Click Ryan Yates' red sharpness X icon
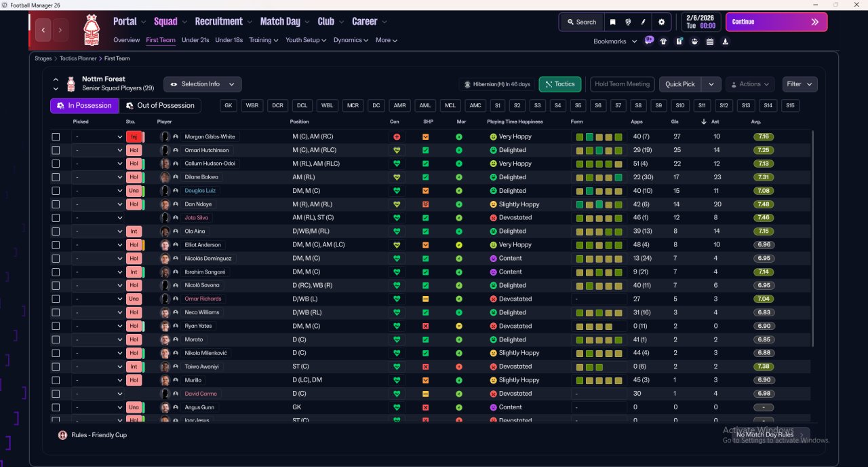Screen dimensions: 868x467 pos(425,326)
